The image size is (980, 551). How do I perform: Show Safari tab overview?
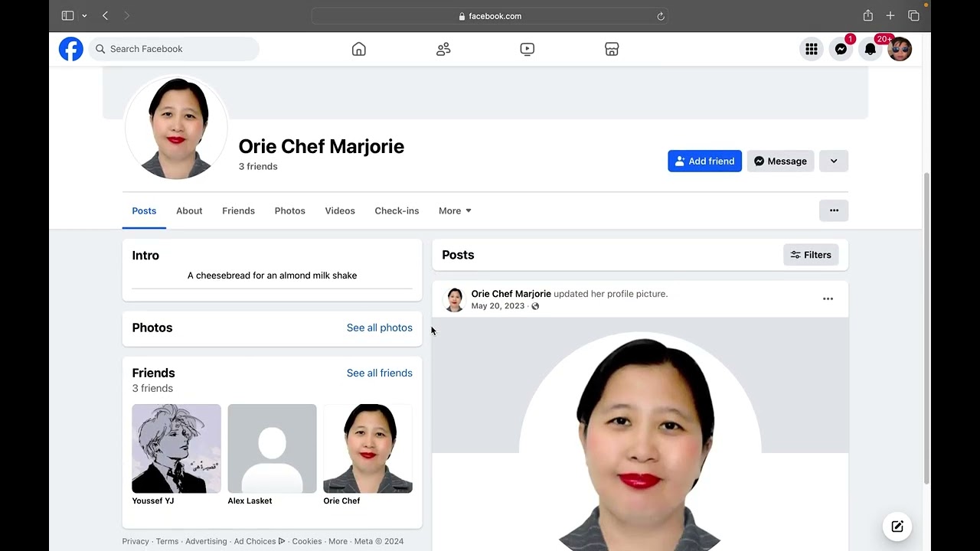click(913, 16)
